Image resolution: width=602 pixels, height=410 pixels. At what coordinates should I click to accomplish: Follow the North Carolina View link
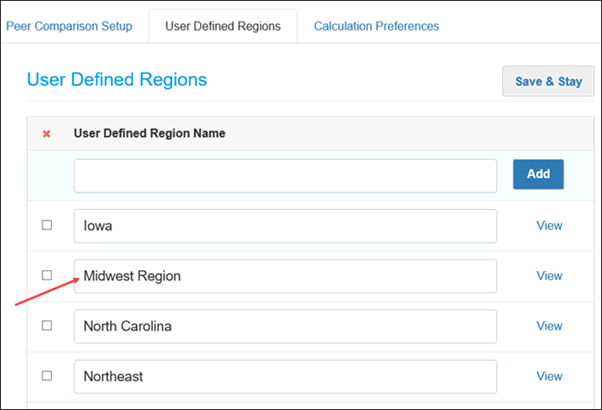[x=549, y=326]
